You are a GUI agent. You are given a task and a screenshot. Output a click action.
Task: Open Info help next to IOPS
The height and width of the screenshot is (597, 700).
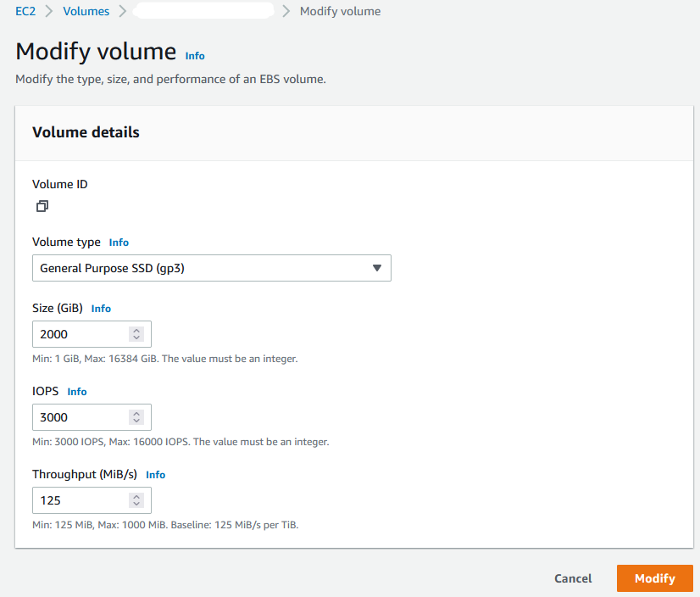(77, 391)
